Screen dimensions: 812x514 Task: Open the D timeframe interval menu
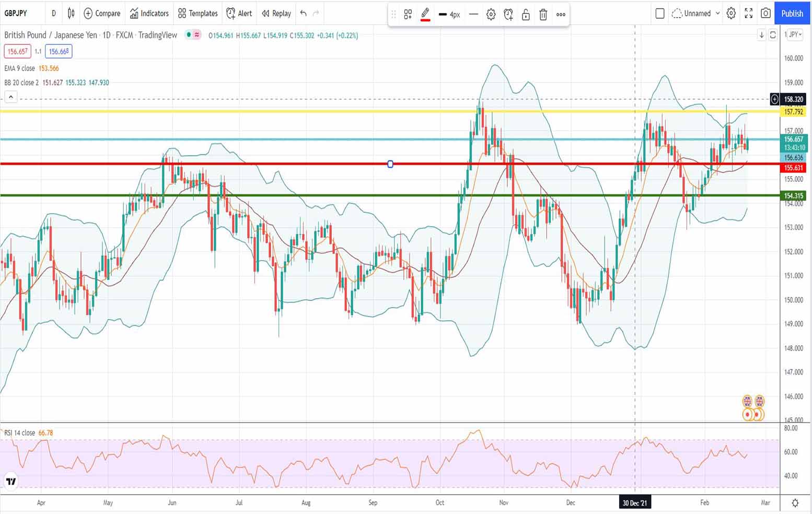pyautogui.click(x=53, y=14)
